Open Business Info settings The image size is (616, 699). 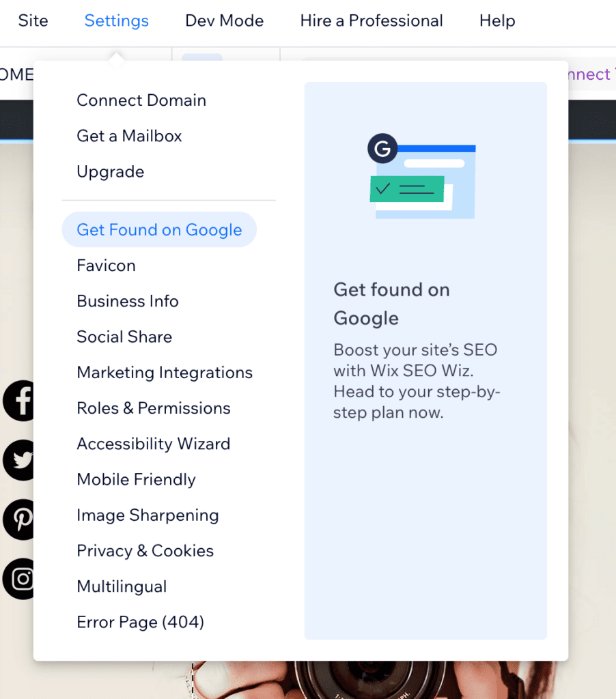(128, 301)
